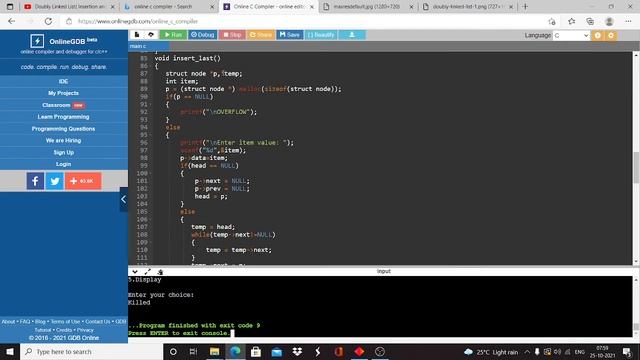The height and width of the screenshot is (360, 640).
Task: Save the current project
Action: tap(290, 35)
